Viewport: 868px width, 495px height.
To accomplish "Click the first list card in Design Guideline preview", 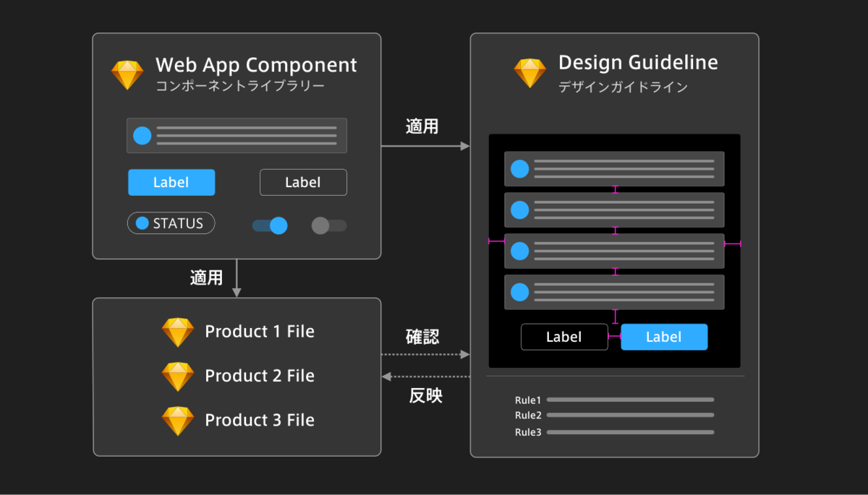I will coord(614,169).
